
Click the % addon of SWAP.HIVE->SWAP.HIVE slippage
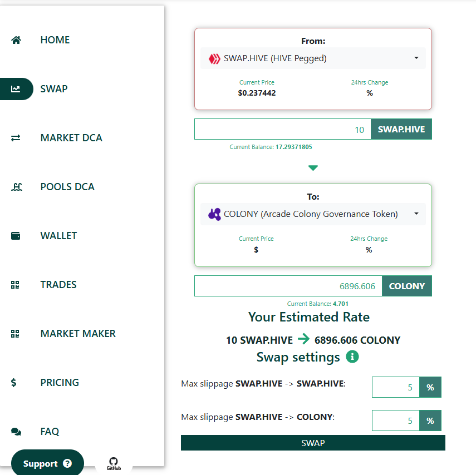point(430,387)
